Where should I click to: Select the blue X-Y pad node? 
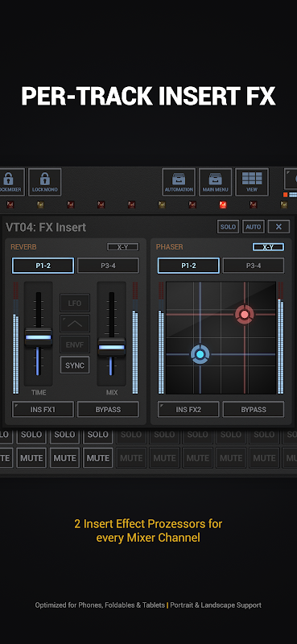[200, 354]
